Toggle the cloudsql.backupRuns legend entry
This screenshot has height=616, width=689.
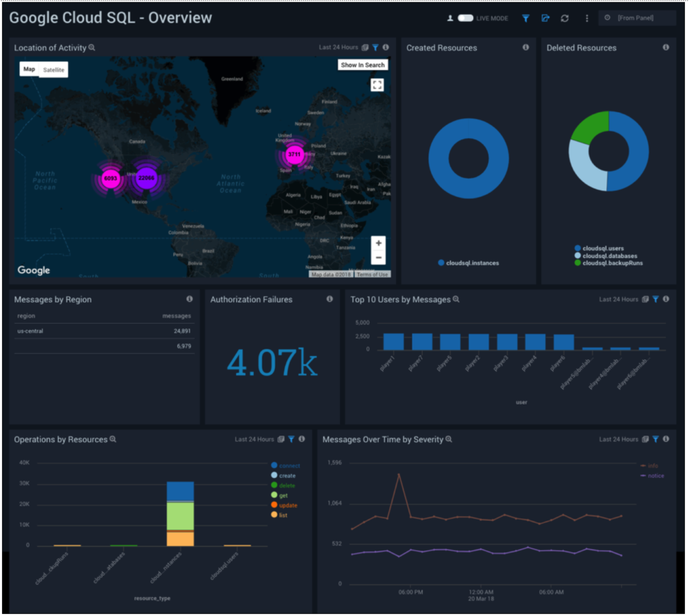tap(608, 263)
